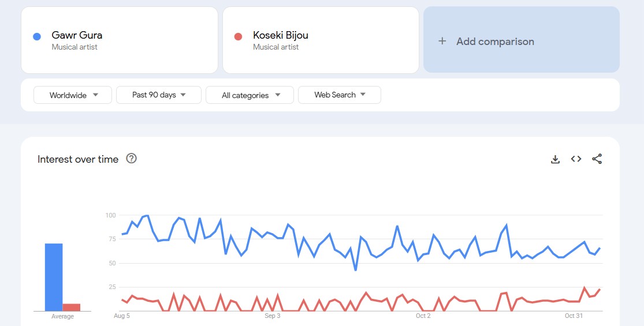
Task: Click the plus icon to add comparison
Action: [442, 41]
